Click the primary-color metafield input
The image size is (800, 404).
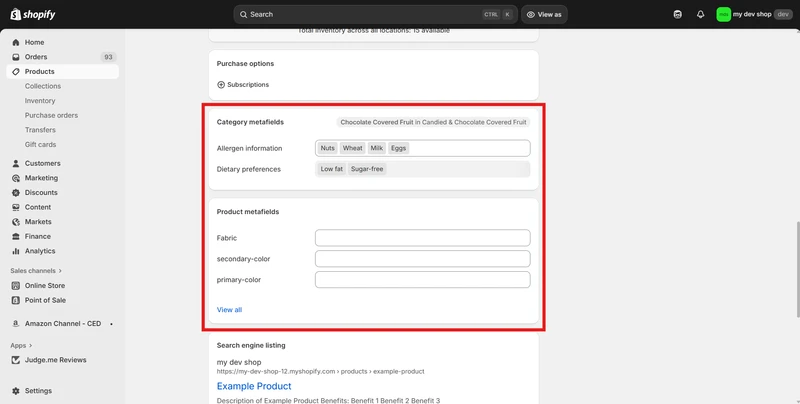point(422,280)
